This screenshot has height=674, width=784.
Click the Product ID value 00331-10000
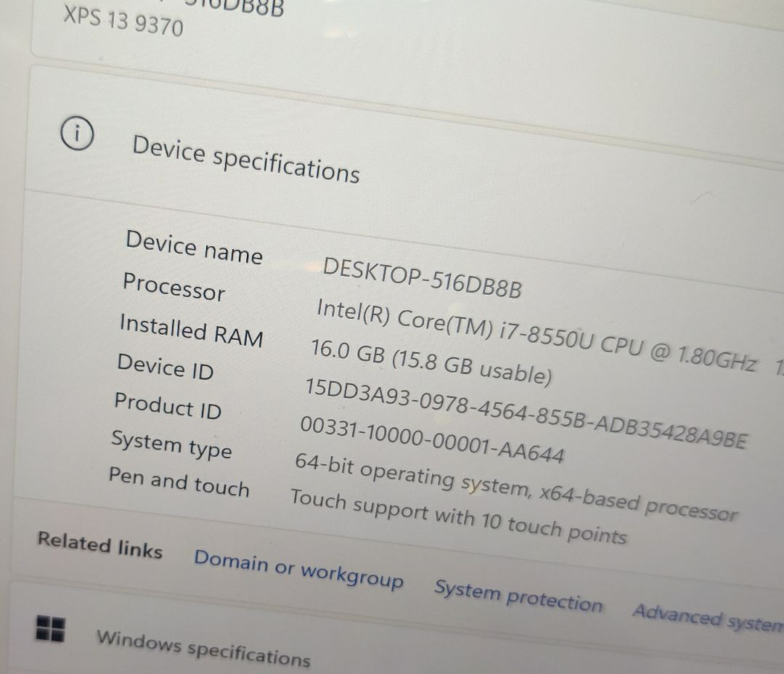pos(431,440)
